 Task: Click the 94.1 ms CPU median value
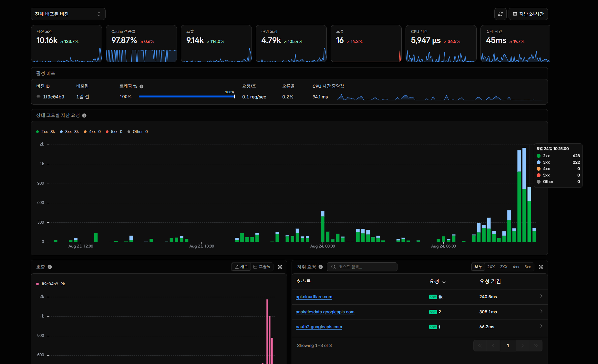(x=320, y=97)
